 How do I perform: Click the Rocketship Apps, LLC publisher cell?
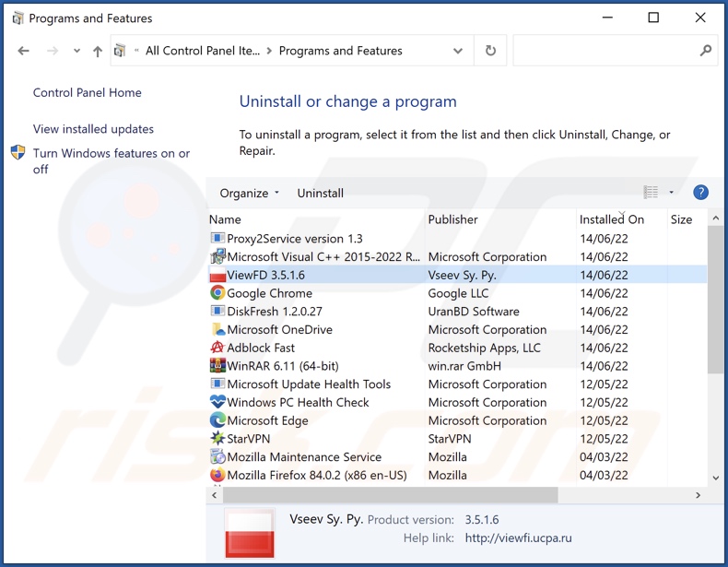(484, 348)
